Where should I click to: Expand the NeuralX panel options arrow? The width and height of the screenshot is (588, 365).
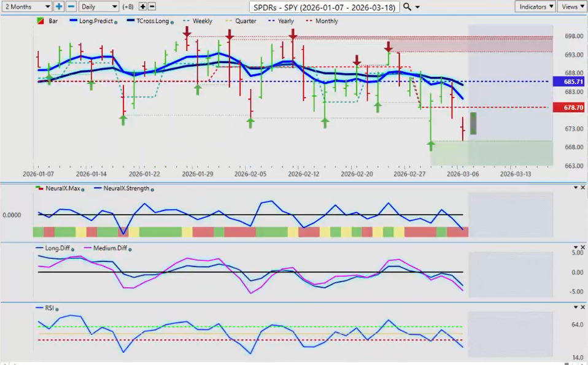(575, 187)
